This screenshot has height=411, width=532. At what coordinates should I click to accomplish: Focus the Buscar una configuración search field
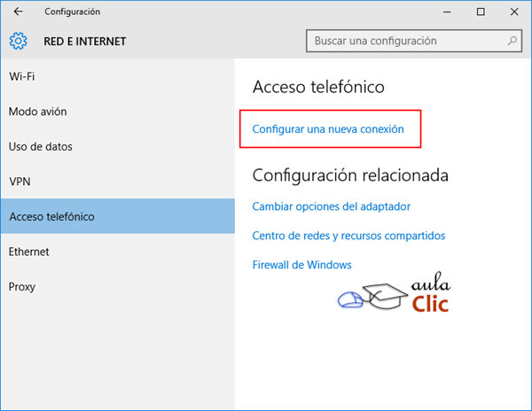408,41
